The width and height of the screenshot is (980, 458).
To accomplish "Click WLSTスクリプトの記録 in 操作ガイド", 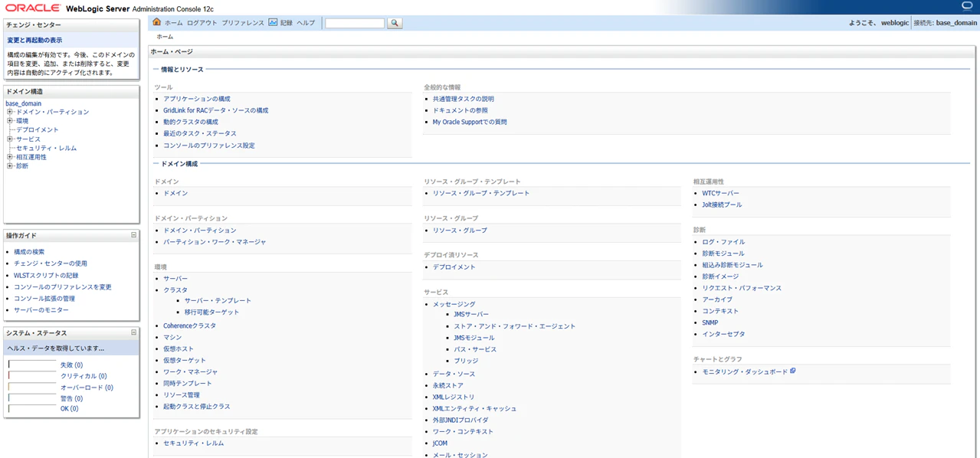I will (x=46, y=275).
